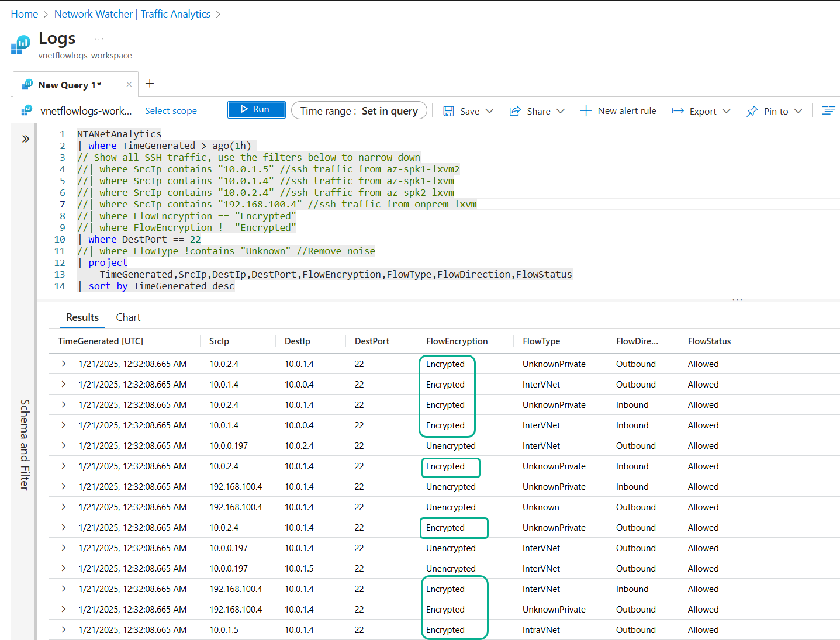Click the FlowDire... column header

637,341
